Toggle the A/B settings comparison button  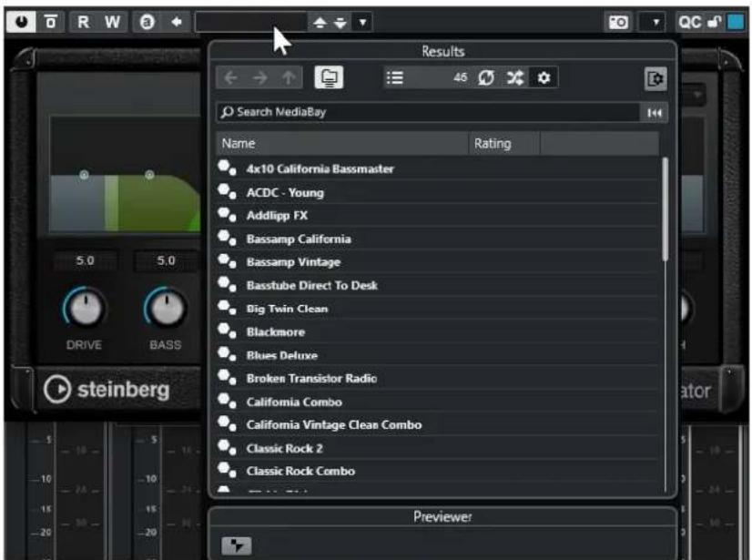click(x=147, y=22)
